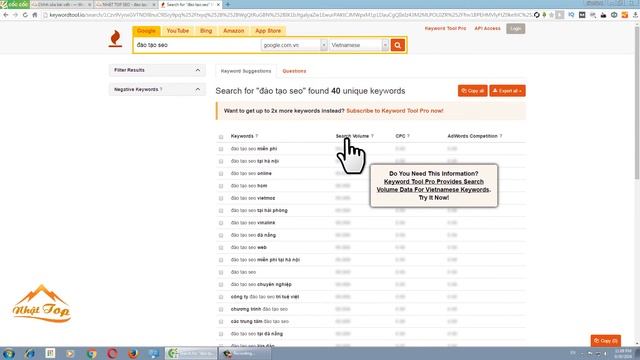
Task: Click the keyword search input field
Action: pyautogui.click(x=197, y=45)
